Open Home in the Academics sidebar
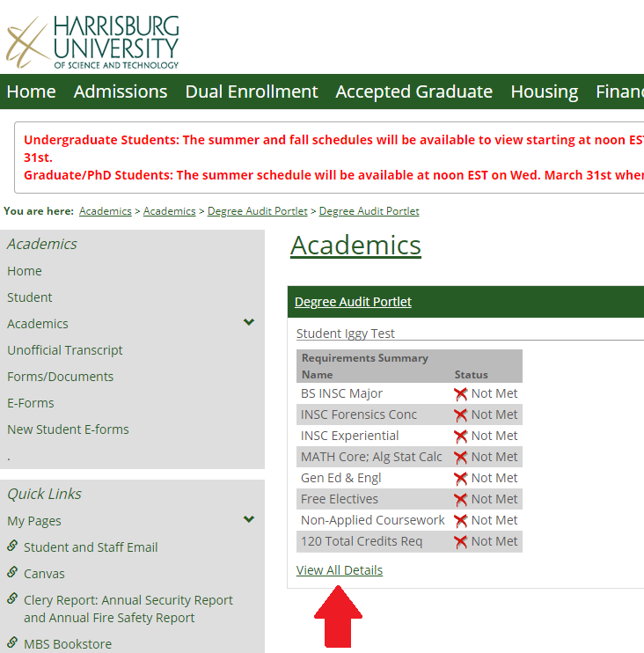 (x=25, y=271)
